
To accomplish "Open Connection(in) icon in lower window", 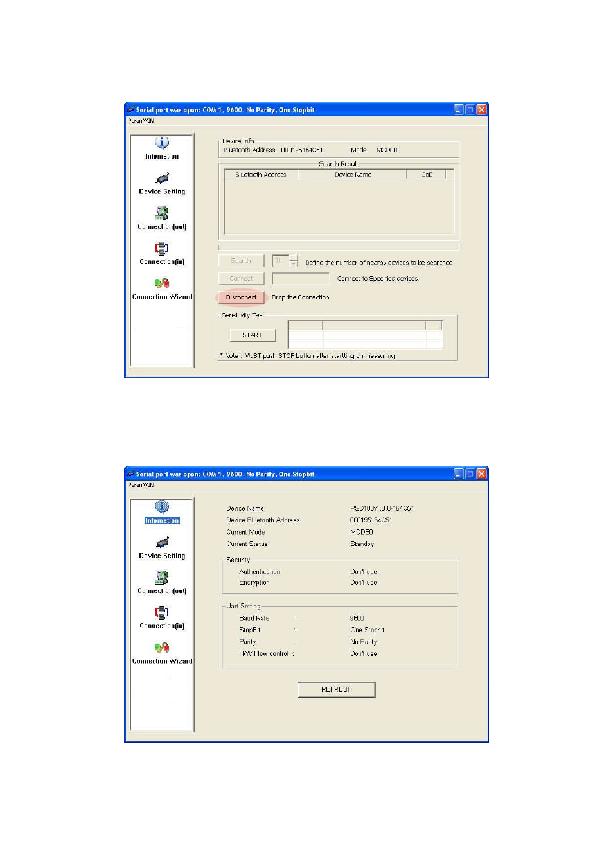I will (162, 612).
